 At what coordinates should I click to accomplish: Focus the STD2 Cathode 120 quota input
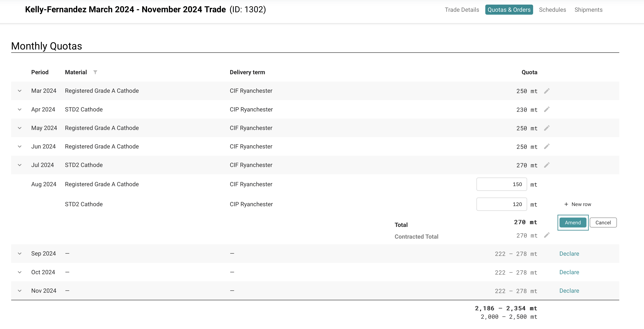point(501,204)
